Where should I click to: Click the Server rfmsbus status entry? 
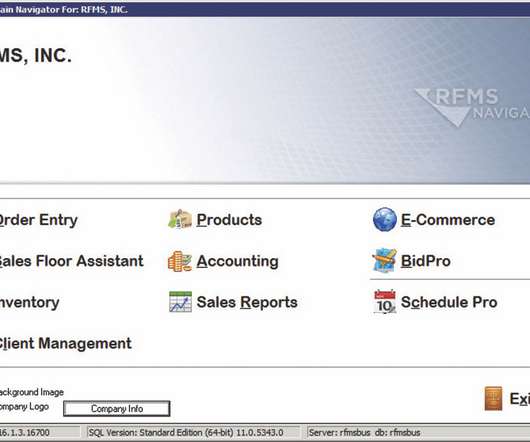pos(364,433)
